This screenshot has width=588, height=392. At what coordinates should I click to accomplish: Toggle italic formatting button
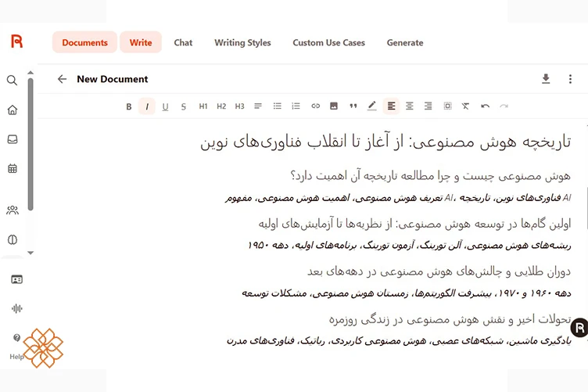[147, 106]
